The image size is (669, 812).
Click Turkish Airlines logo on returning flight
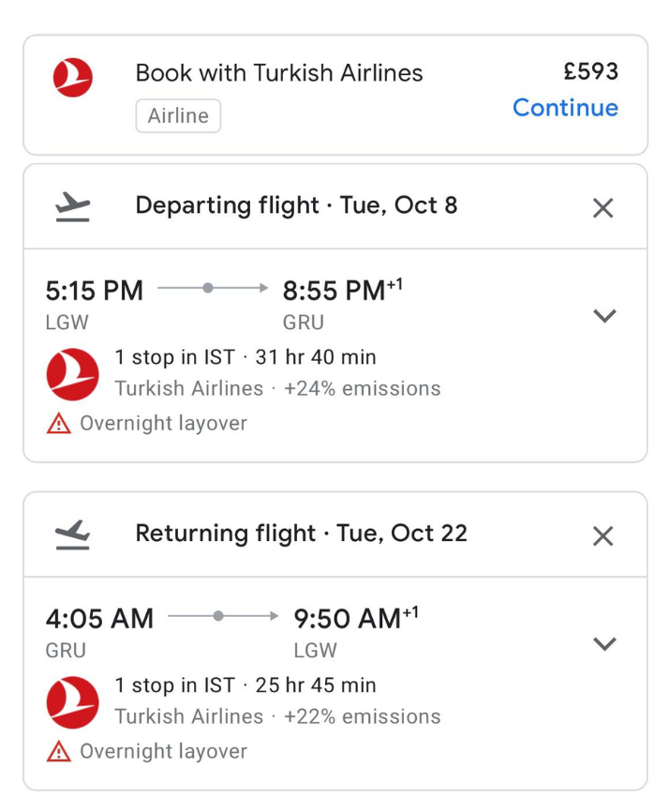[x=72, y=702]
